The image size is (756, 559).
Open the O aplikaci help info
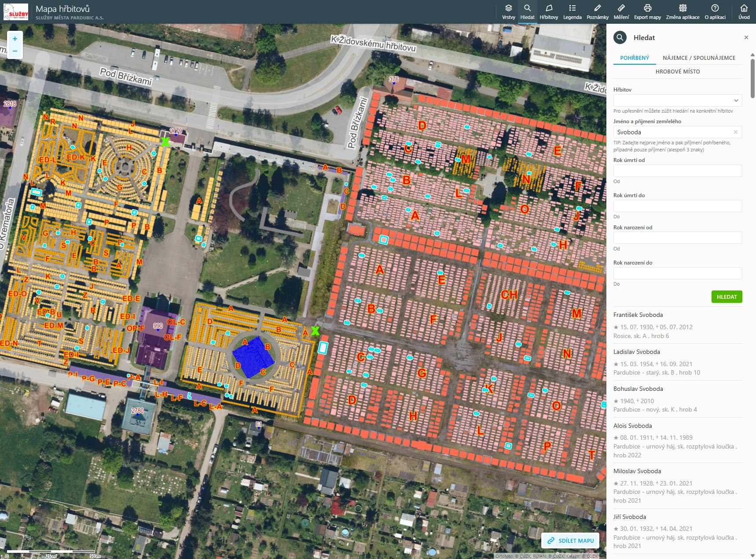pos(715,12)
